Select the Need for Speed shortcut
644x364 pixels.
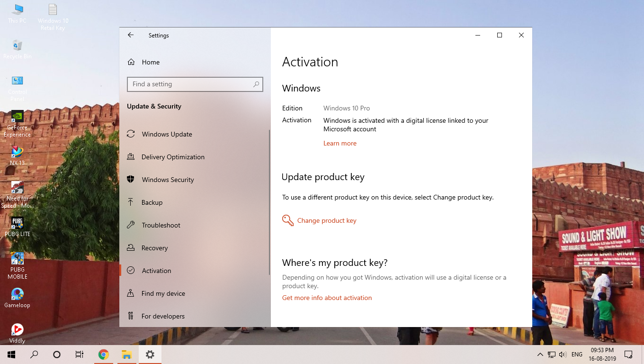(x=18, y=194)
